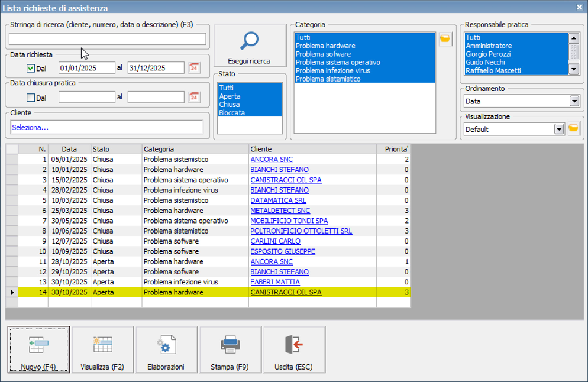Enable the Data chiusura pratica Dal checkbox
This screenshot has width=588, height=382.
tap(31, 98)
